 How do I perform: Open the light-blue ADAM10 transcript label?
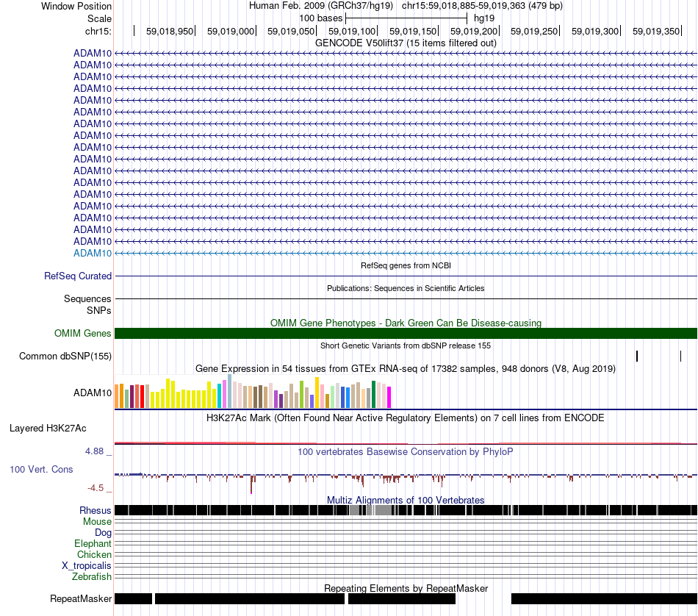pos(93,253)
